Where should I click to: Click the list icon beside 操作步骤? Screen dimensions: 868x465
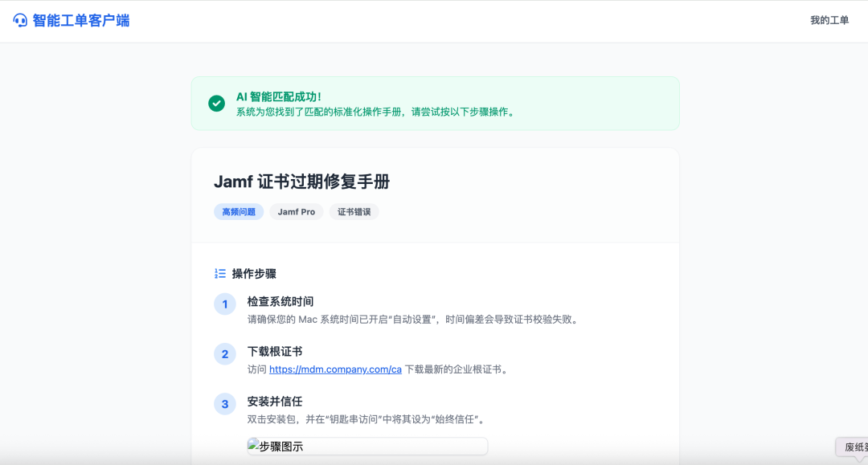point(219,273)
